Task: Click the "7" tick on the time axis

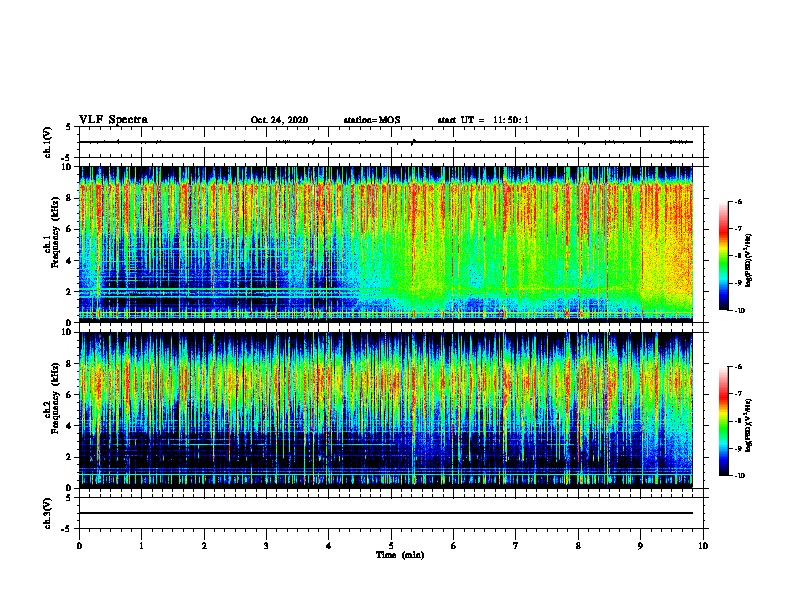Action: (x=516, y=546)
